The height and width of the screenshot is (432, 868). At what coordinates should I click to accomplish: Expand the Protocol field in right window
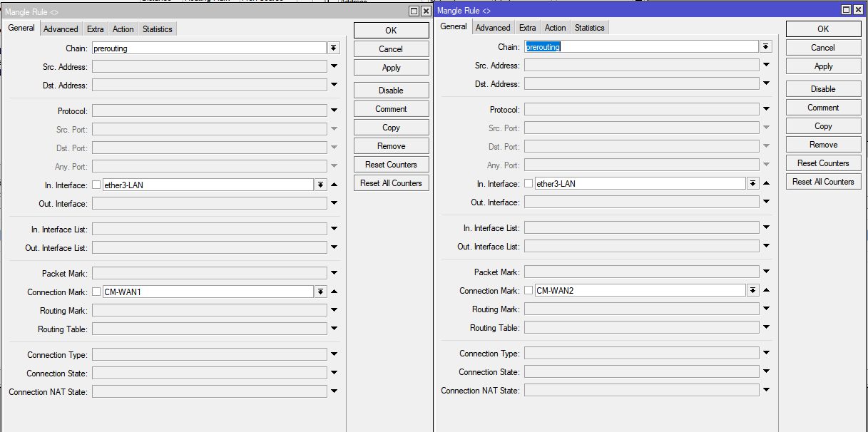point(766,110)
